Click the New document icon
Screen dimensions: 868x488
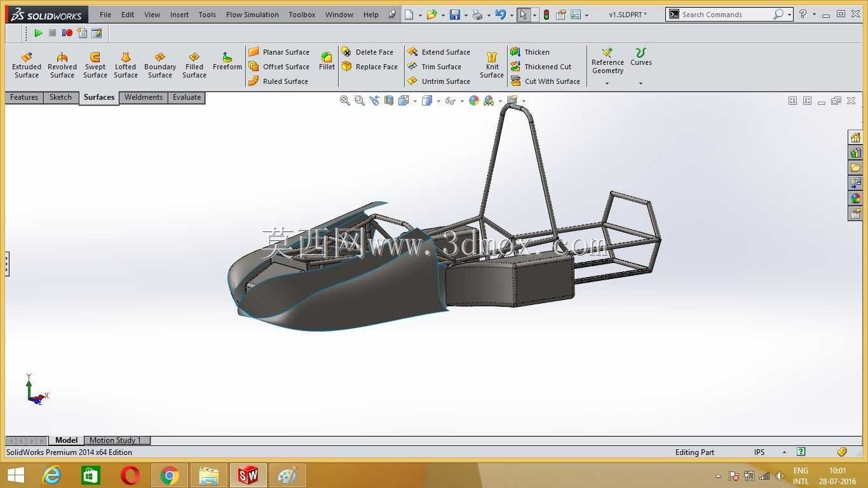(409, 15)
